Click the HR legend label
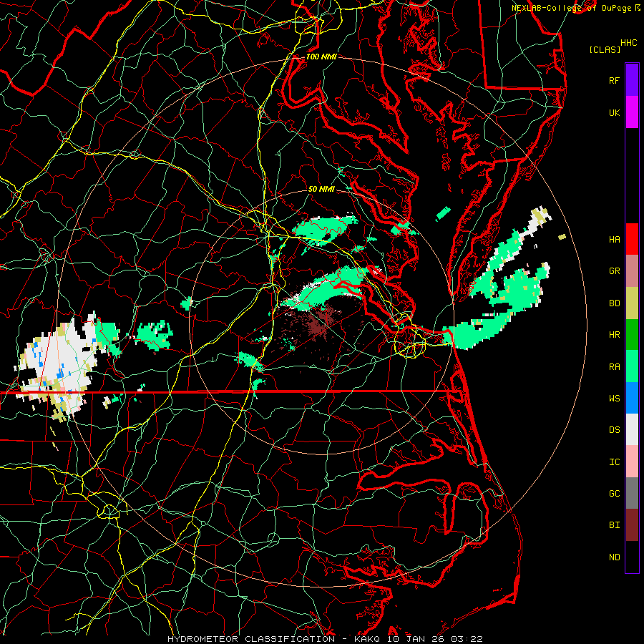Viewport: 644px width, 644px height. (x=614, y=335)
